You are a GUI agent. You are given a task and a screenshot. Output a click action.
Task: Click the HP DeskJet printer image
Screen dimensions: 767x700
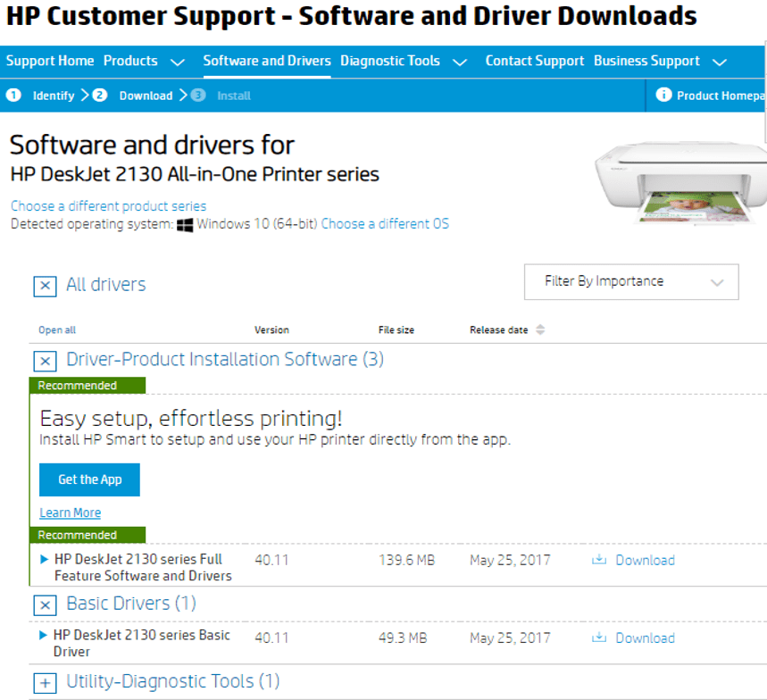pos(679,182)
